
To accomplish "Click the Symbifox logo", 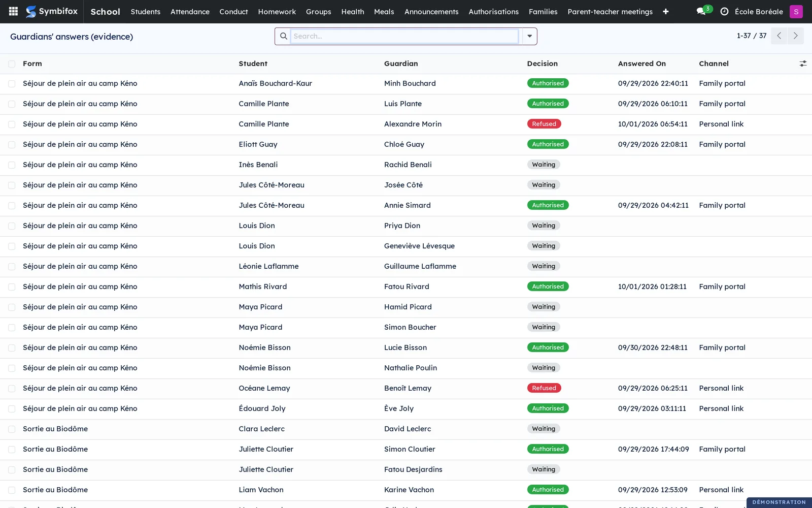I will [x=52, y=11].
